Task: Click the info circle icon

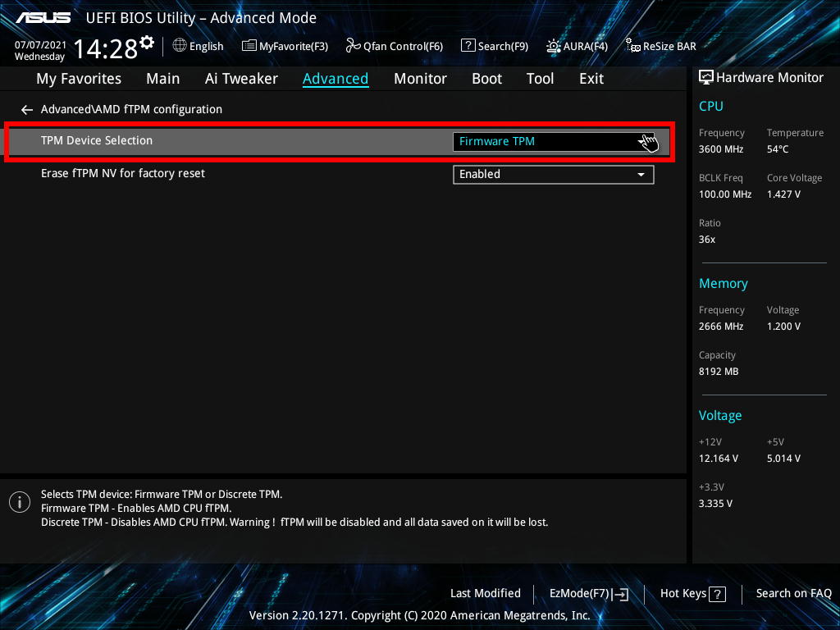Action: click(x=20, y=503)
